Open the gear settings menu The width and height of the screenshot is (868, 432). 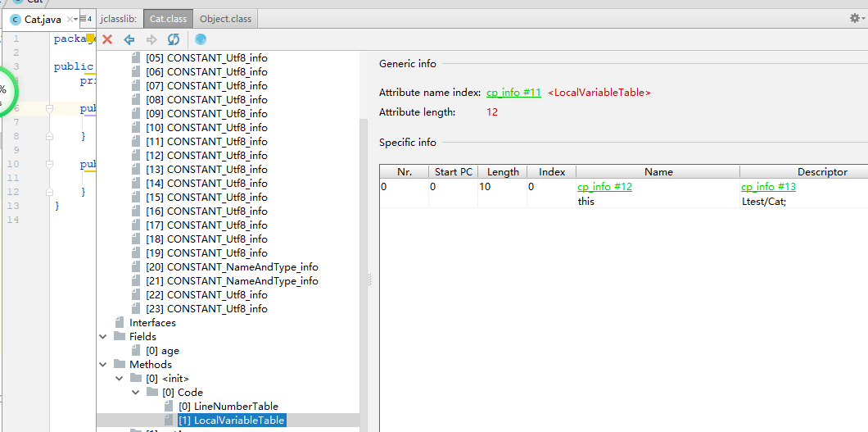click(857, 18)
